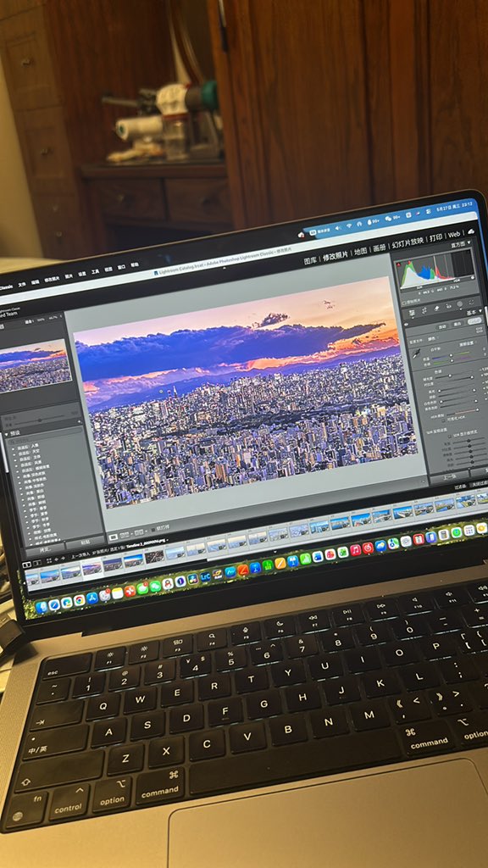Click the Wi-Fi icon in menu bar
The image size is (488, 868).
(349, 225)
